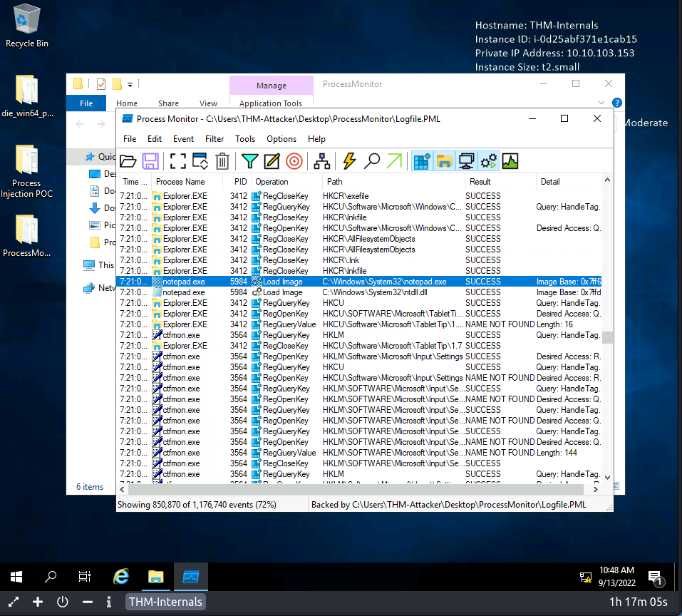Click the Result column header
This screenshot has height=616, width=682.
coord(480,182)
